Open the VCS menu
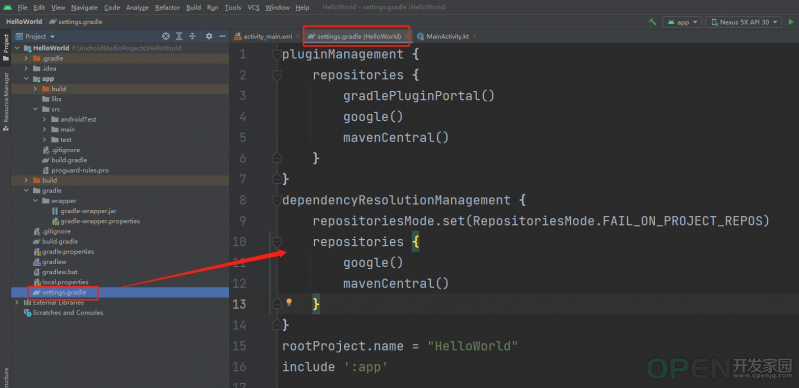Screen dimensions: 799x388 coord(253,8)
